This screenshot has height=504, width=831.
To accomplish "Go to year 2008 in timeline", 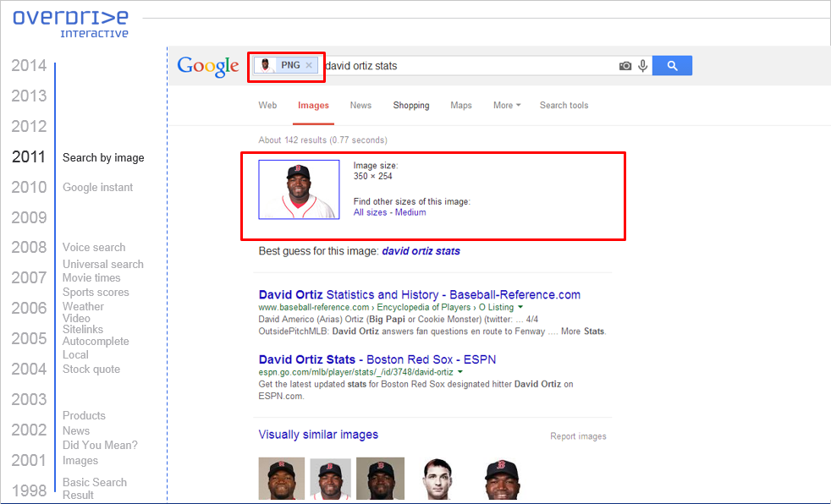I will [29, 247].
